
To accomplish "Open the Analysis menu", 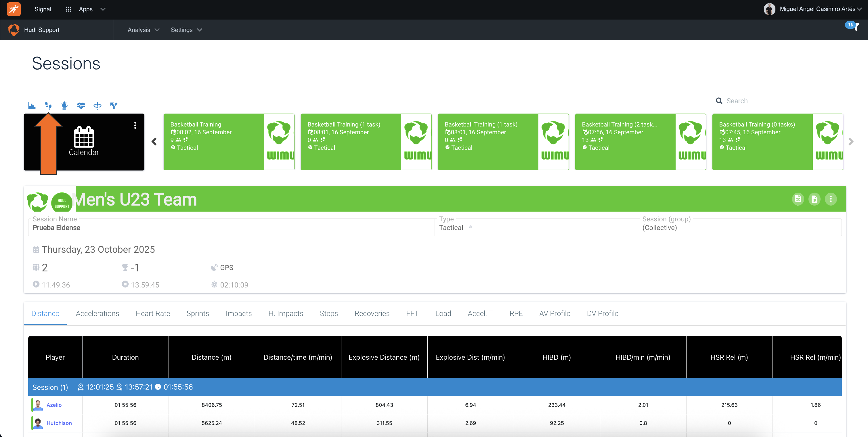I will 144,30.
